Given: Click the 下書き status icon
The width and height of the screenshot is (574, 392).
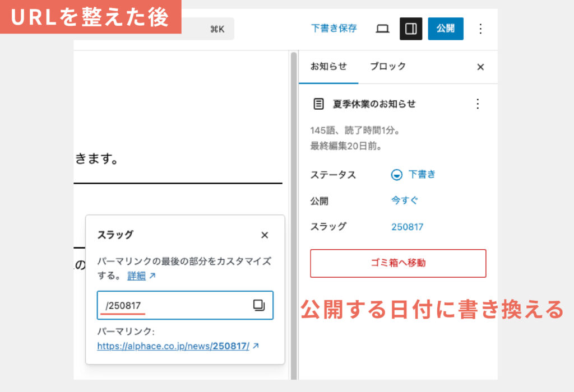Looking at the screenshot, I should point(396,175).
